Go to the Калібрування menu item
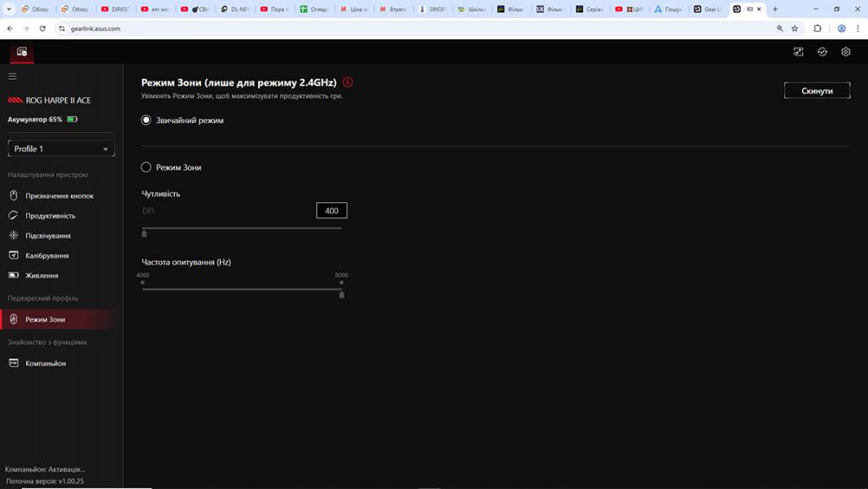Screen dimensions: 868x489 [46, 256]
